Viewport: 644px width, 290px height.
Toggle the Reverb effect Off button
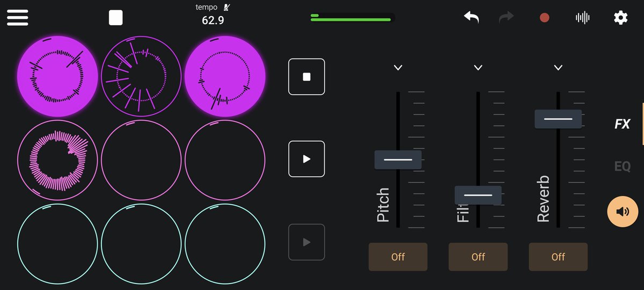tap(558, 257)
